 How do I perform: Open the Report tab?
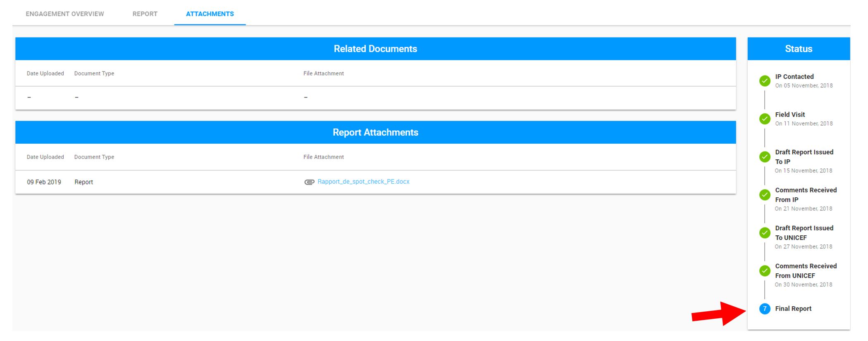coord(145,14)
